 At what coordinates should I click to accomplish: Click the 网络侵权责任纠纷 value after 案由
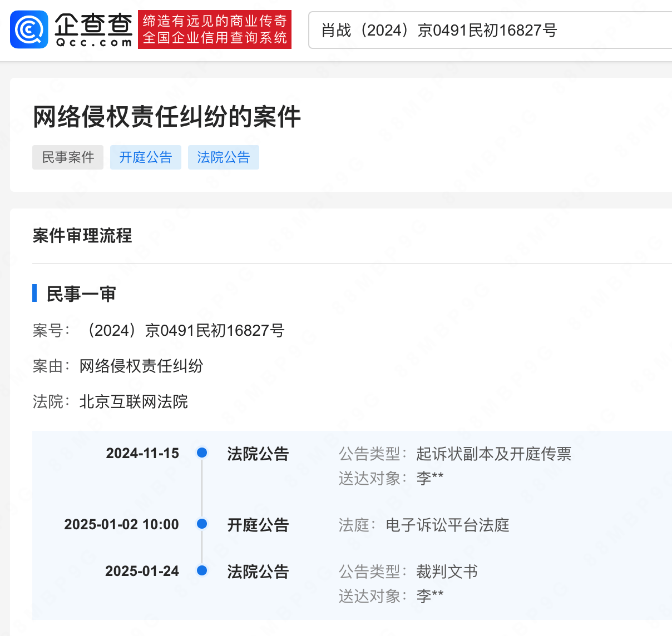click(x=141, y=366)
